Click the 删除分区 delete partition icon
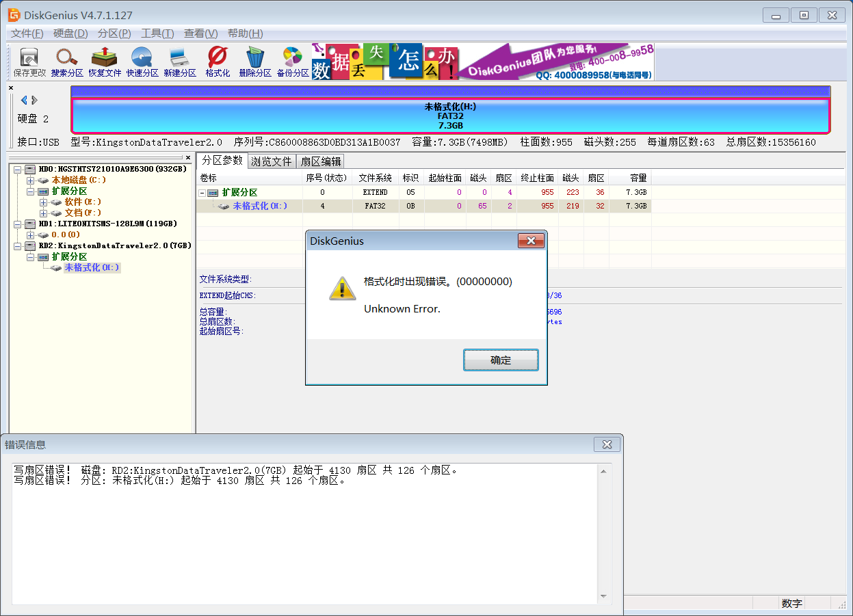The width and height of the screenshot is (853, 616). (x=255, y=62)
